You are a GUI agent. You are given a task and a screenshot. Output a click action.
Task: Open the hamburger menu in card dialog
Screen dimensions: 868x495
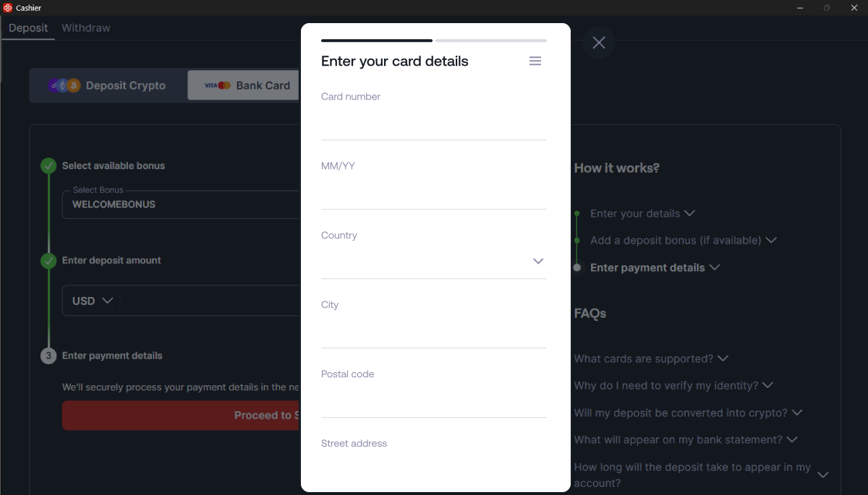[535, 61]
